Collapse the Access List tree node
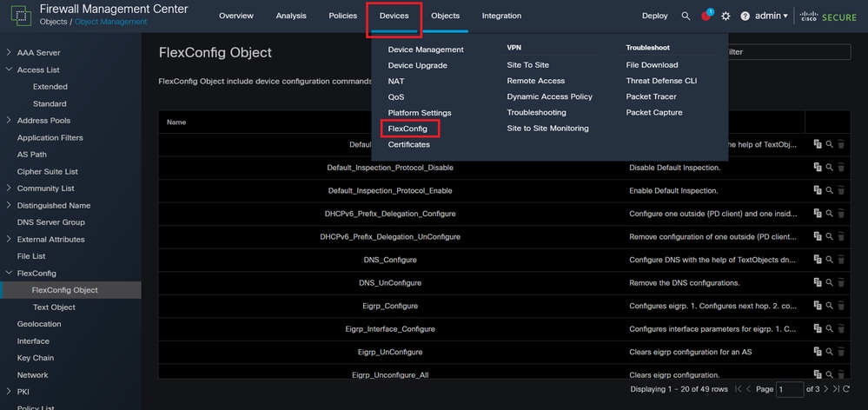This screenshot has height=410, width=868. pyautogui.click(x=9, y=69)
